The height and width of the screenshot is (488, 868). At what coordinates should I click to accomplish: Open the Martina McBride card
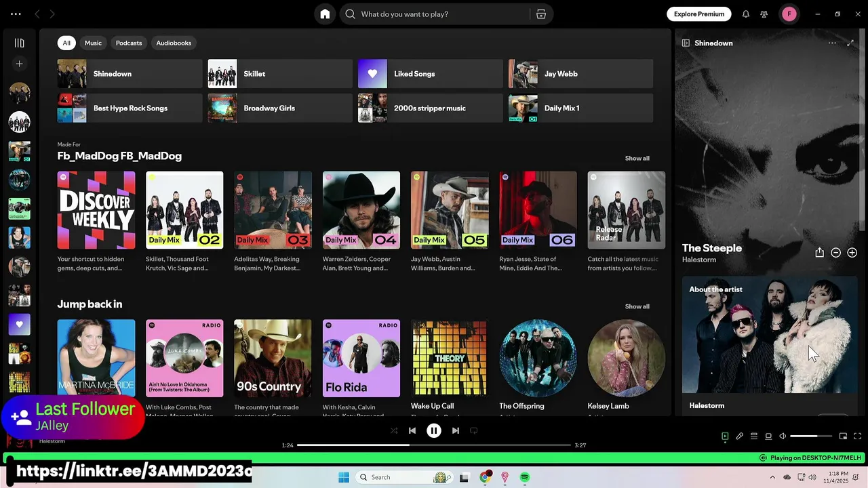(x=96, y=359)
